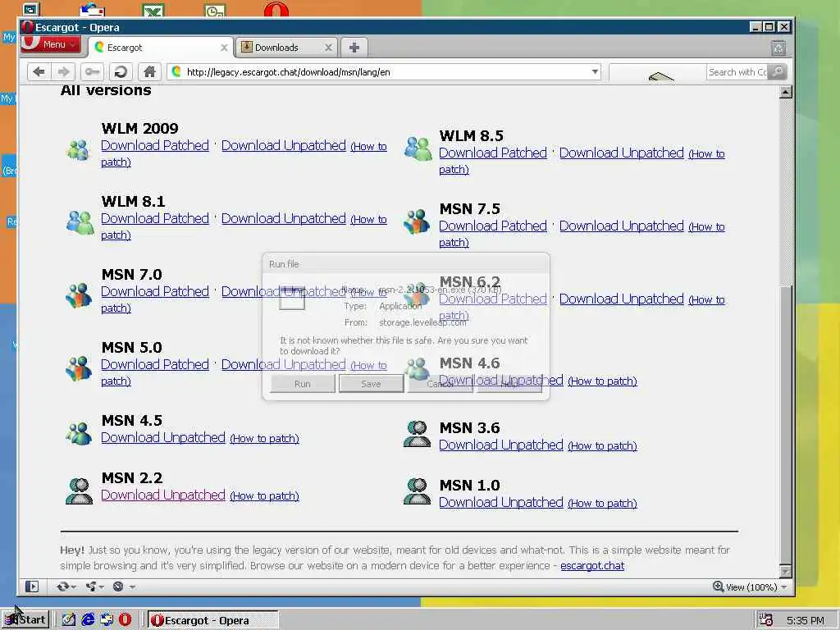Download Unpatched MSN 4.5
Image resolution: width=840 pixels, height=630 pixels.
[x=163, y=438]
